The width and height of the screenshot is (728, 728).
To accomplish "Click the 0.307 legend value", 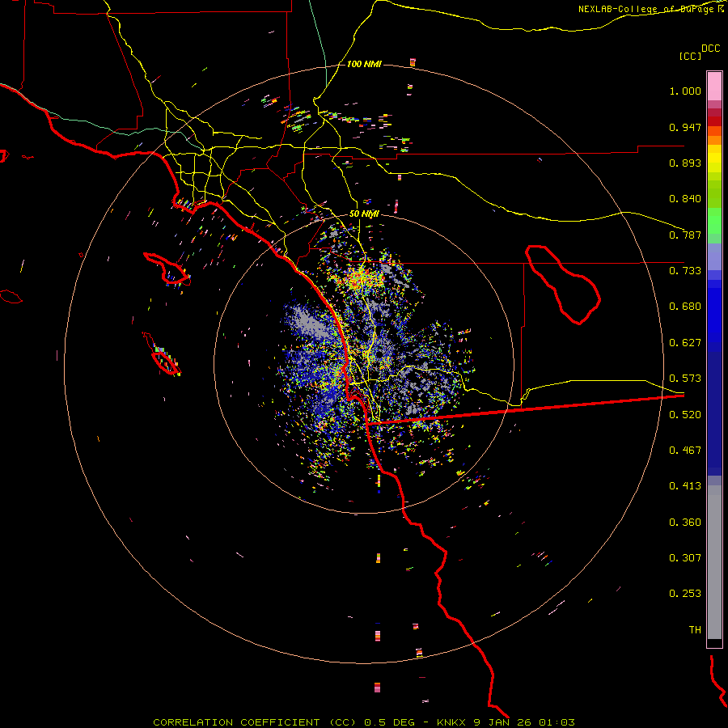I will click(x=685, y=558).
